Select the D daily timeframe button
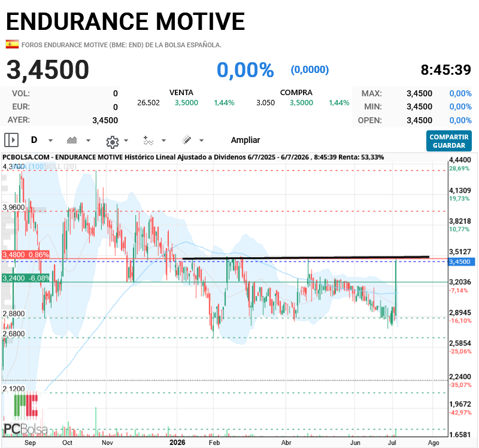This screenshot has height=448, width=479. 34,140
